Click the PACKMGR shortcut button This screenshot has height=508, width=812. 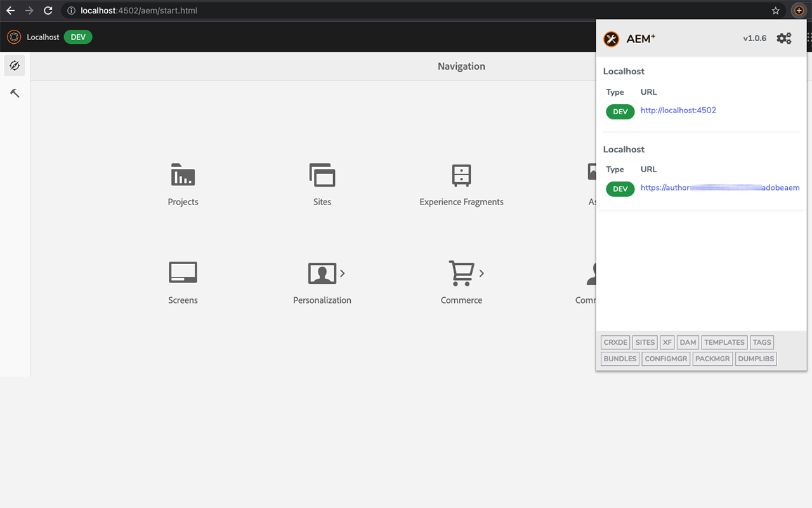pyautogui.click(x=712, y=359)
